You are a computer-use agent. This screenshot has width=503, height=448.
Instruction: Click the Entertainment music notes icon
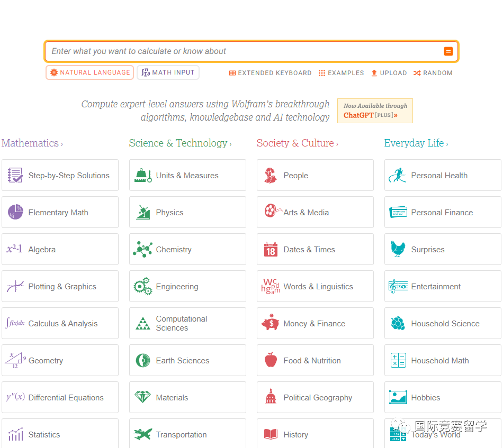[x=398, y=286]
